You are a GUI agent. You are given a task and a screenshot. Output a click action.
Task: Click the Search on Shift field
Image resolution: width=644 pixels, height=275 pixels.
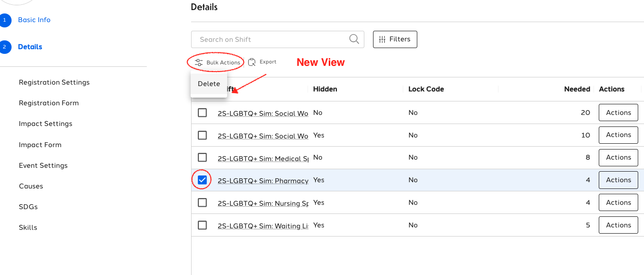278,39
